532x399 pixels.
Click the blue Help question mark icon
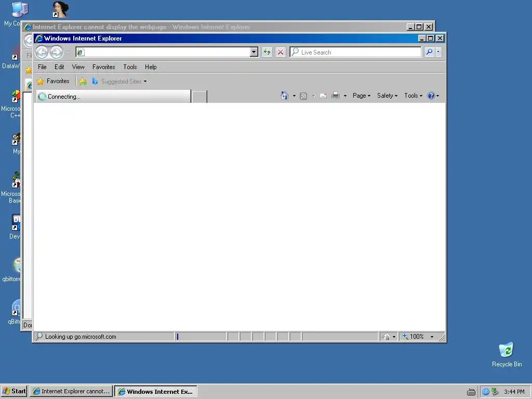click(x=431, y=96)
